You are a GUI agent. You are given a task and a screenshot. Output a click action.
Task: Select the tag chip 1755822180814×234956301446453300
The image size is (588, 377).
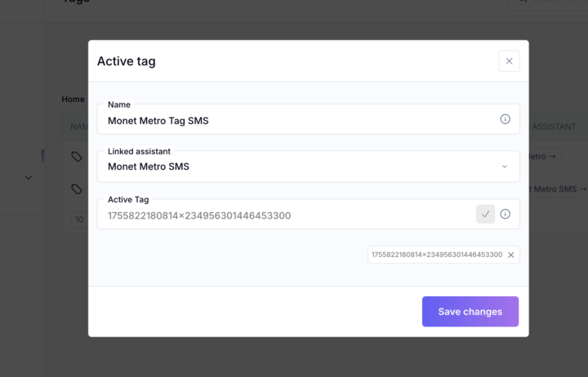(x=436, y=255)
